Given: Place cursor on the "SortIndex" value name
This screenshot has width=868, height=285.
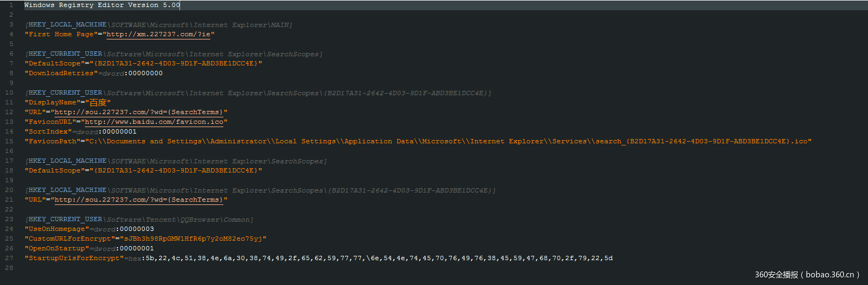Looking at the screenshot, I should click(48, 132).
